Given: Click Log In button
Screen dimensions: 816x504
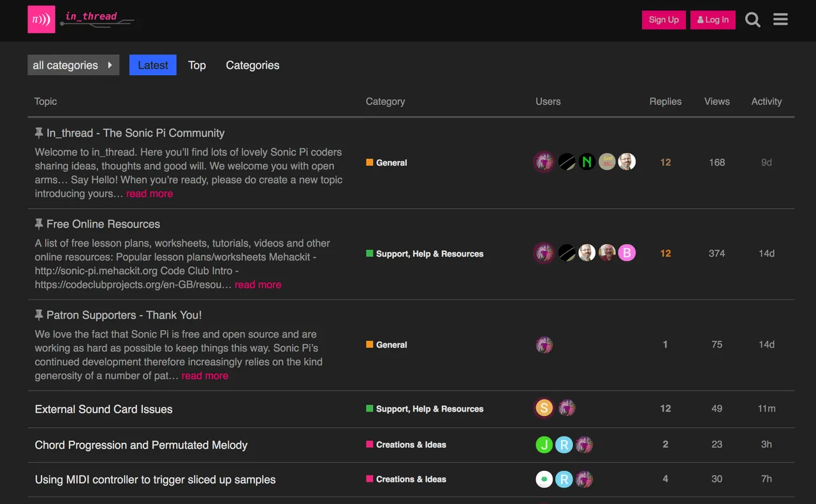Looking at the screenshot, I should click(713, 20).
